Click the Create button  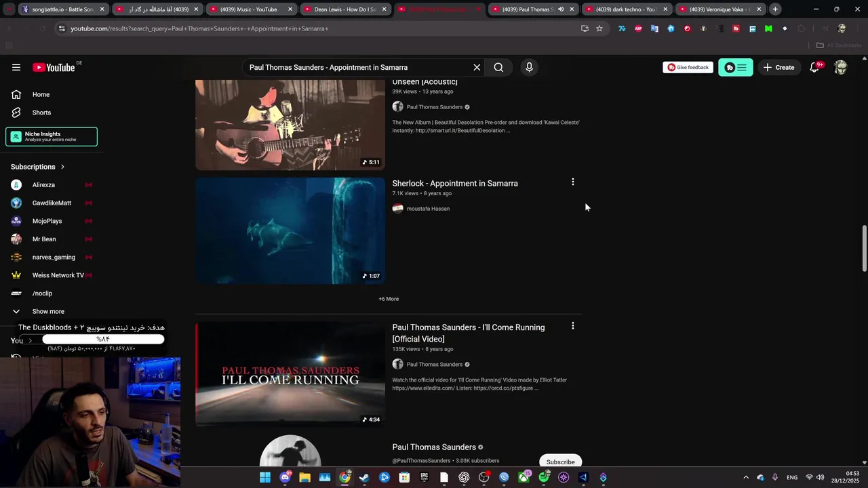(778, 67)
